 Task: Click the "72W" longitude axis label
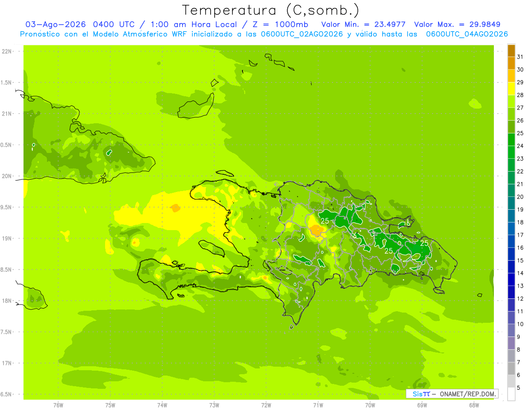(x=266, y=405)
